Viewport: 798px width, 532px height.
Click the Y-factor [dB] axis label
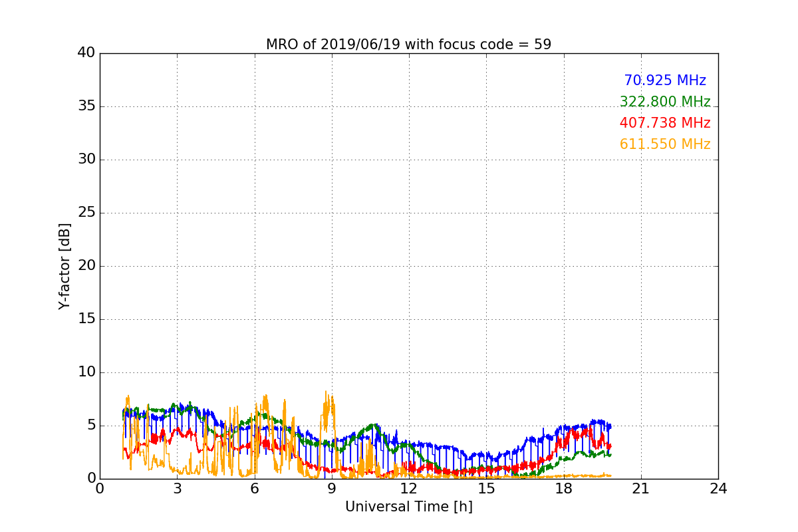(x=64, y=266)
